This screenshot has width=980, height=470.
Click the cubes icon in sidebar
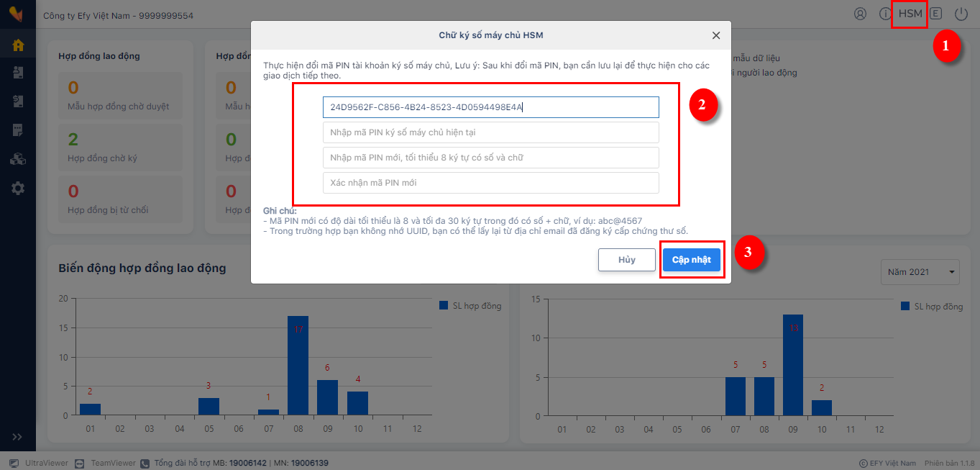click(x=18, y=159)
